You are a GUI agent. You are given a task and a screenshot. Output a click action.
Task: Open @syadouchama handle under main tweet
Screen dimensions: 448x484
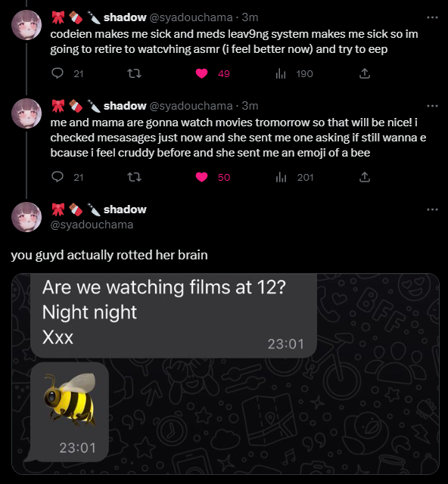coord(92,225)
